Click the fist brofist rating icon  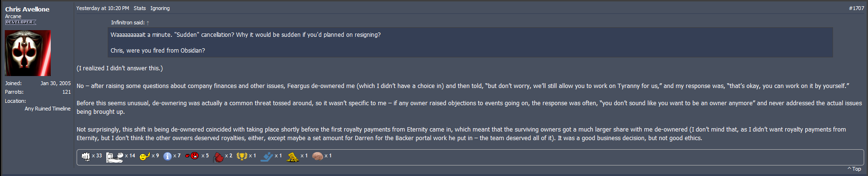click(86, 156)
